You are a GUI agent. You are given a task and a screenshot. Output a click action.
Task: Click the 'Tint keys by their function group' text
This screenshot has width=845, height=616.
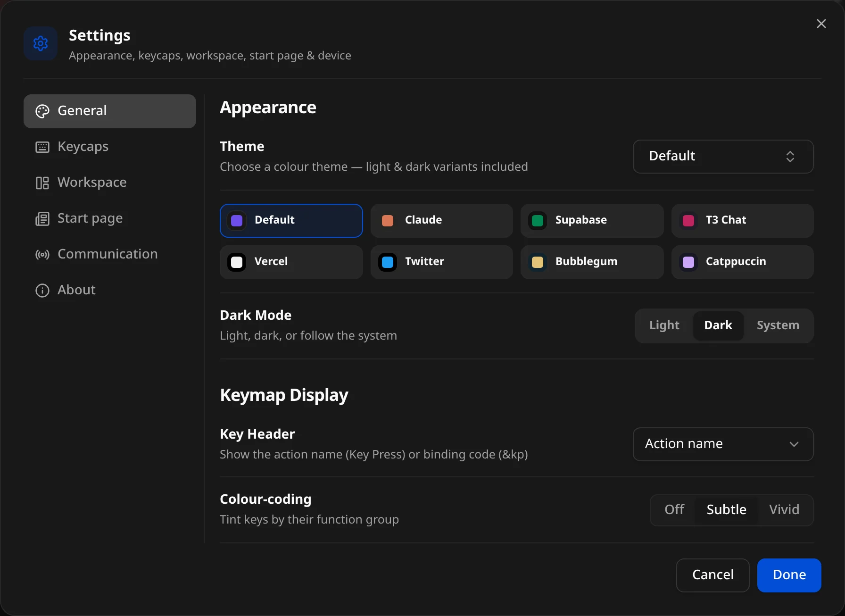pos(309,520)
